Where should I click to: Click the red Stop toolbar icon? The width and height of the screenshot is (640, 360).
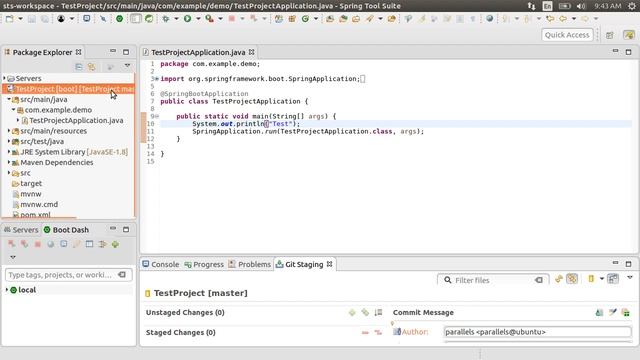coord(231,19)
